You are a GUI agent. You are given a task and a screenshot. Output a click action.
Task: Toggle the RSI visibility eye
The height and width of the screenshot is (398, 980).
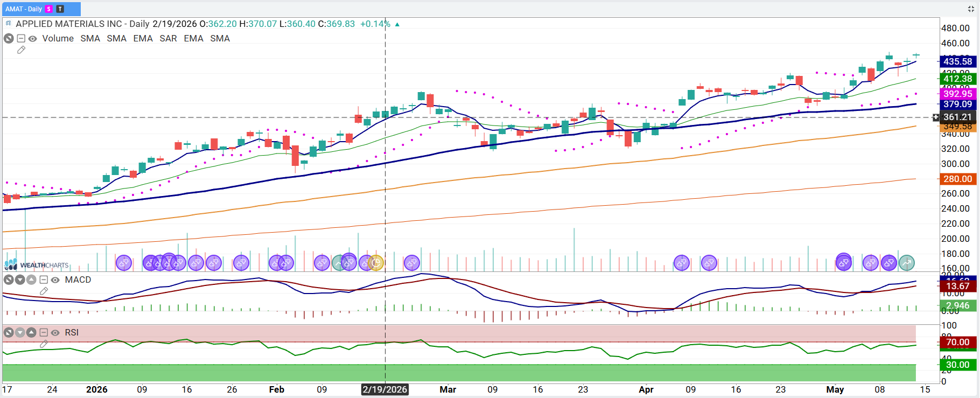(x=55, y=333)
